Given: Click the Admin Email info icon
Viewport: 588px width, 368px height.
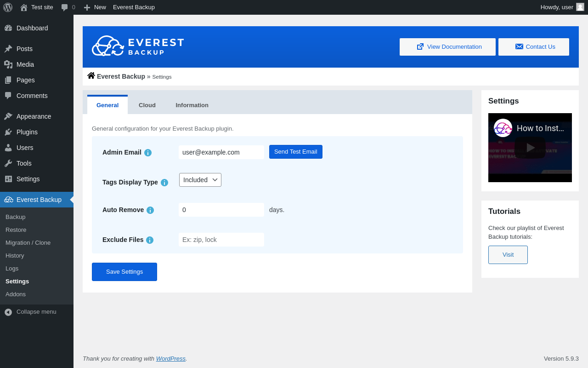Looking at the screenshot, I should coord(148,153).
